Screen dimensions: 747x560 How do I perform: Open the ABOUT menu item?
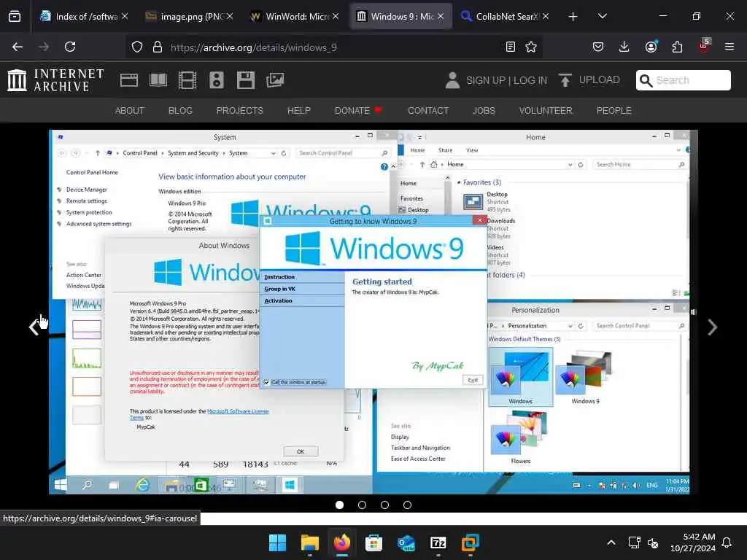[130, 111]
